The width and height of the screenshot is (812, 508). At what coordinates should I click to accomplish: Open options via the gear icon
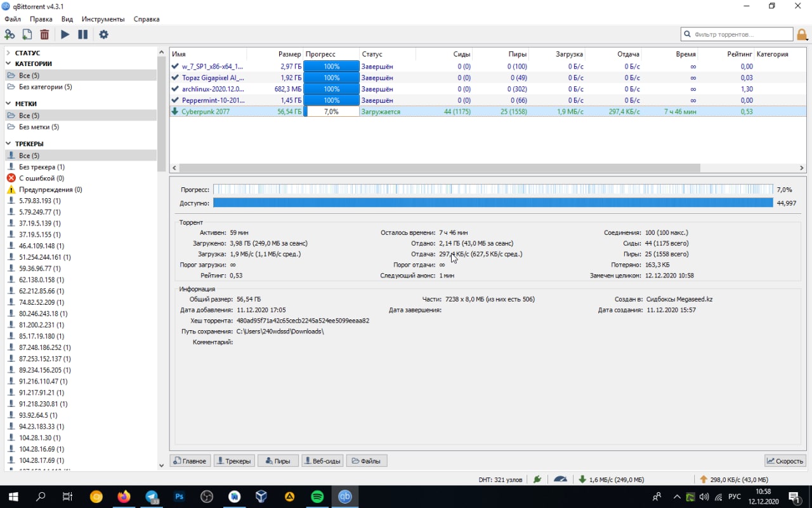click(x=103, y=35)
